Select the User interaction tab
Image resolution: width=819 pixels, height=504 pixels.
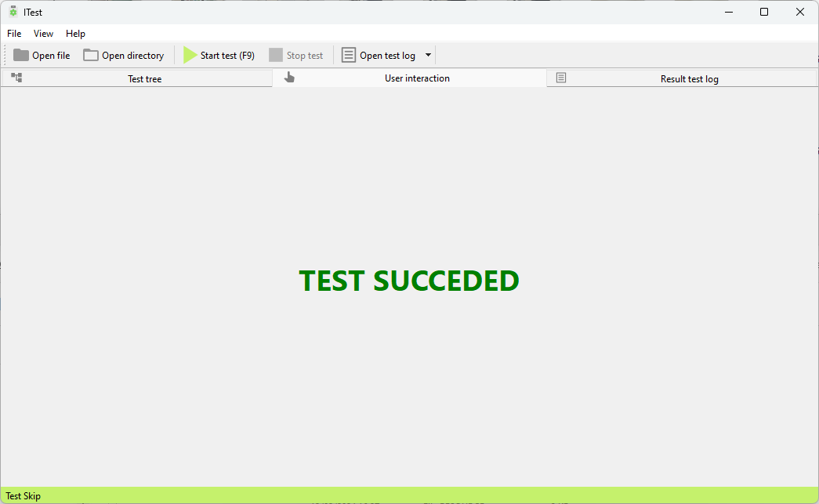pos(409,78)
